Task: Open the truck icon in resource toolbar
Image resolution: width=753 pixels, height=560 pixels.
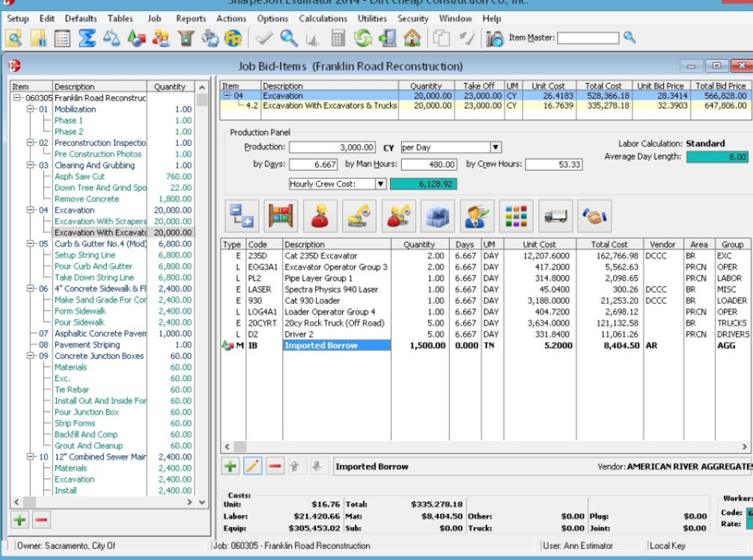Action: pyautogui.click(x=555, y=216)
